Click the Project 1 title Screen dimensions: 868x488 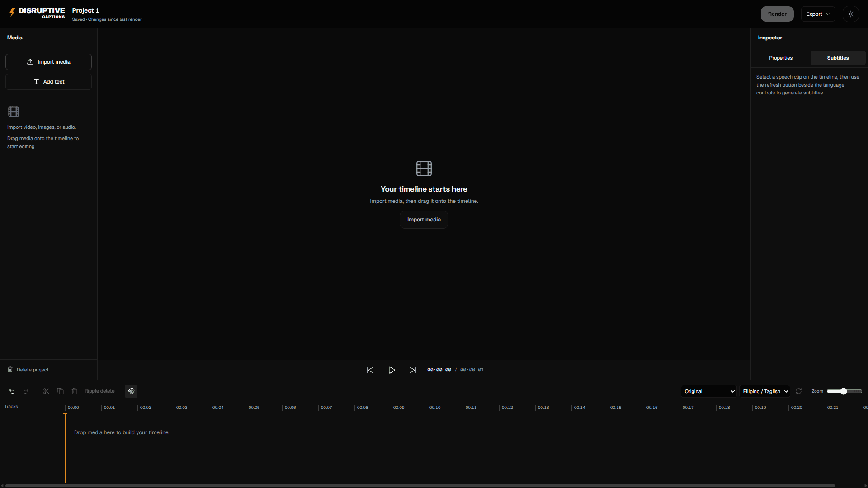tap(85, 10)
